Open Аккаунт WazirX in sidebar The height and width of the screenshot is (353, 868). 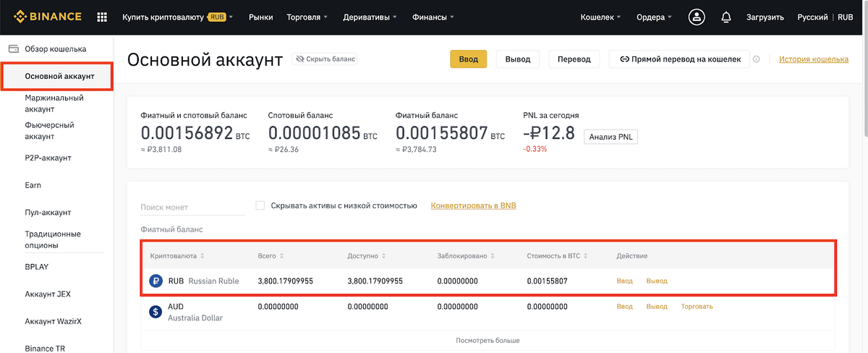[x=53, y=322]
